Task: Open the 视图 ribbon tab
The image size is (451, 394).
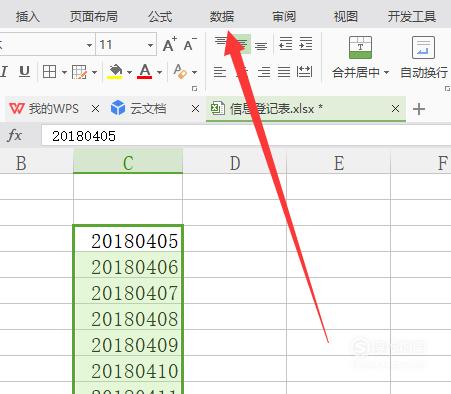Action: tap(346, 16)
